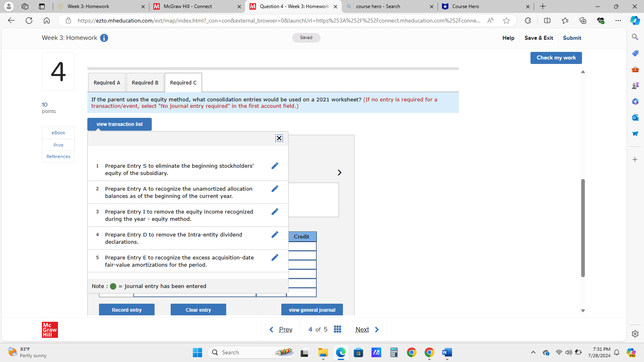644x362 pixels.
Task: Edit Entry S transaction with pencil icon
Action: click(x=275, y=166)
